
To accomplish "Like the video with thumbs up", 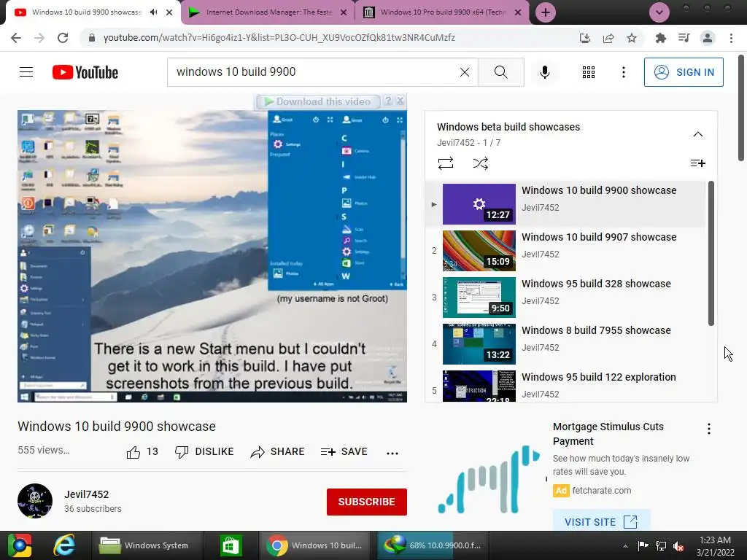I will [x=142, y=451].
